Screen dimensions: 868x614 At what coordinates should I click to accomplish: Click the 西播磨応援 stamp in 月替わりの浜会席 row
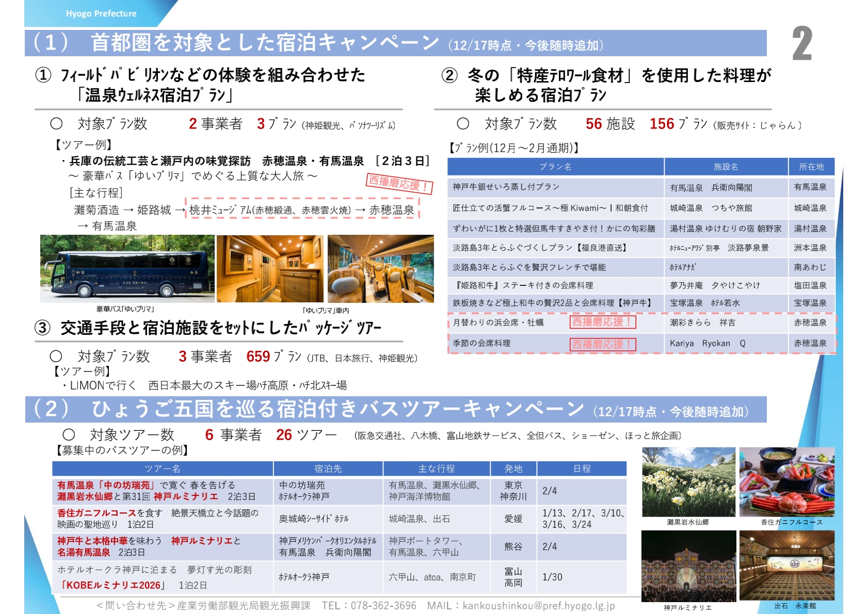point(602,322)
